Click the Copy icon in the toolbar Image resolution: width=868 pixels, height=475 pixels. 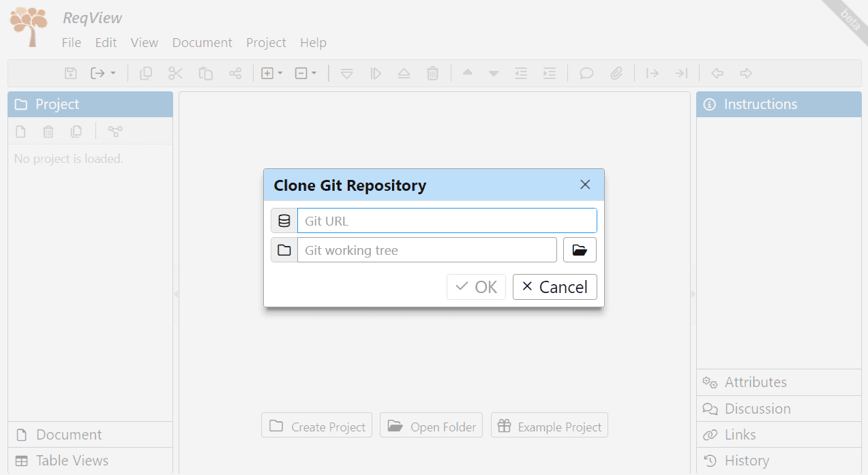point(146,73)
